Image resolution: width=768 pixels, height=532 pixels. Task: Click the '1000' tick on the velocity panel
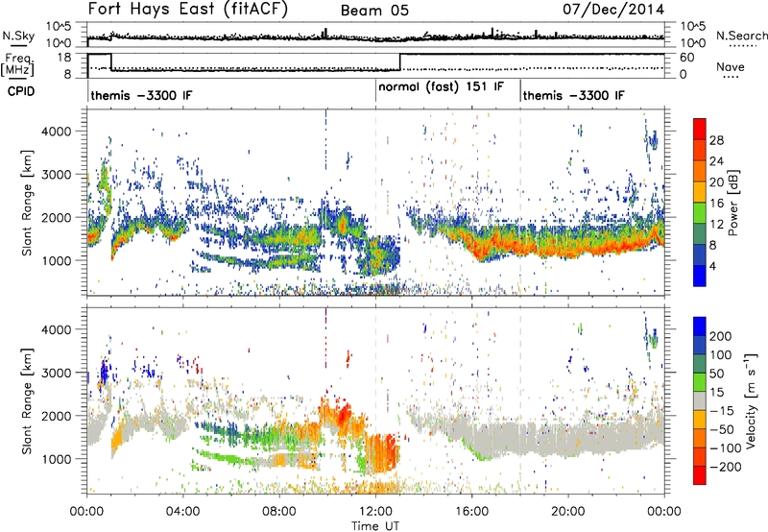point(57,459)
